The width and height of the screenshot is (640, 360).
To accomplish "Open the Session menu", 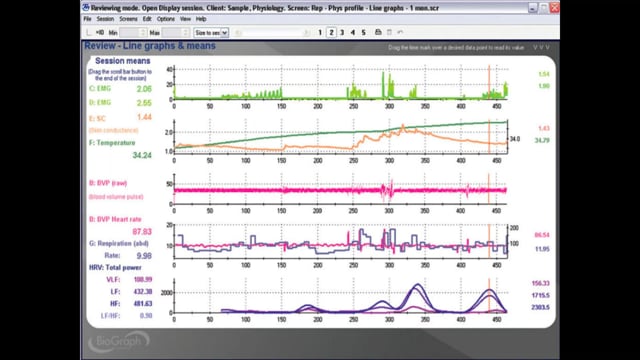I will pyautogui.click(x=105, y=19).
